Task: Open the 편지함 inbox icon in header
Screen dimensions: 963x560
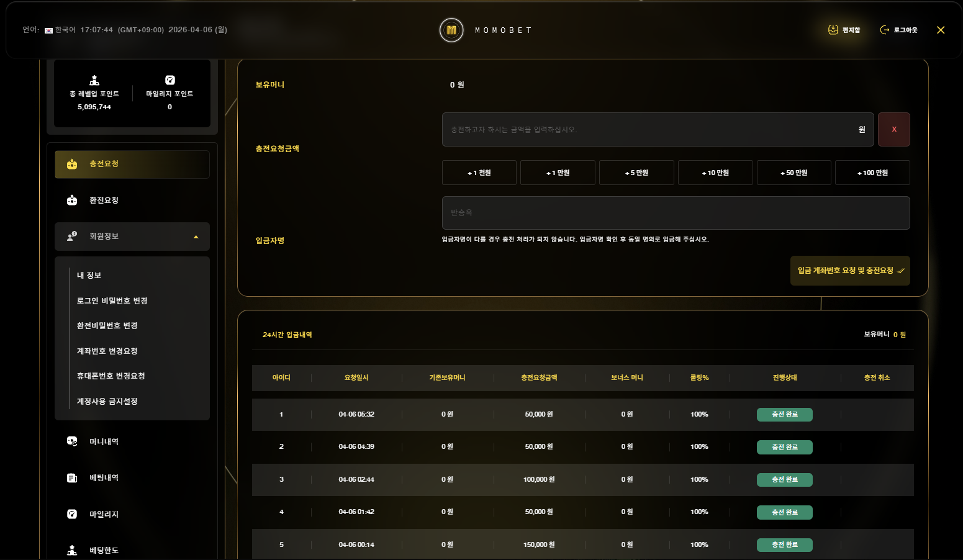Action: point(833,30)
